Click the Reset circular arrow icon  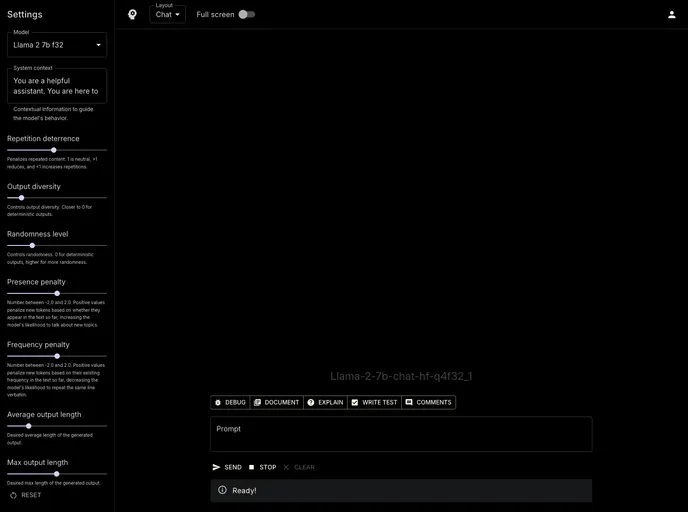(x=13, y=495)
